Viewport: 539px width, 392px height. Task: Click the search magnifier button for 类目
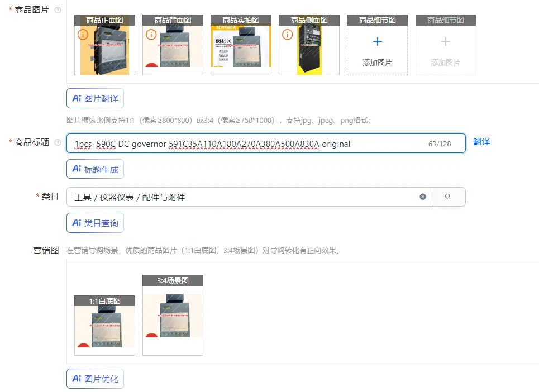click(449, 197)
